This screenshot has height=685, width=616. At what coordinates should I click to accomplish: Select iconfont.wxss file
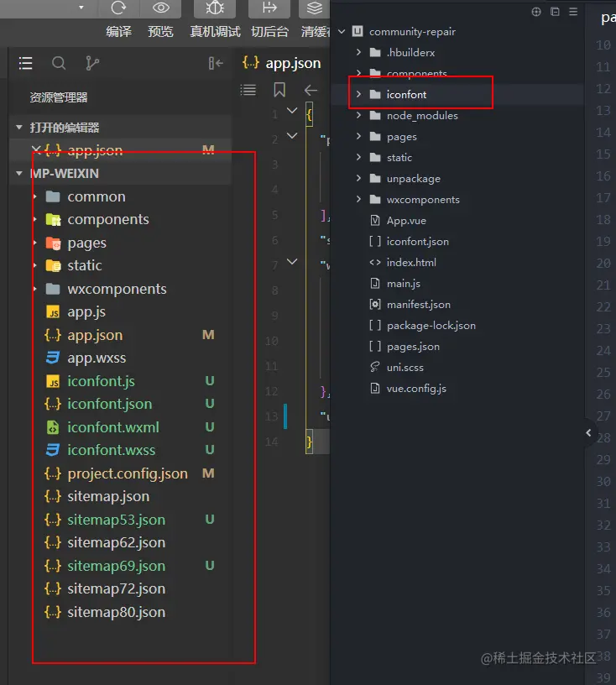point(112,450)
